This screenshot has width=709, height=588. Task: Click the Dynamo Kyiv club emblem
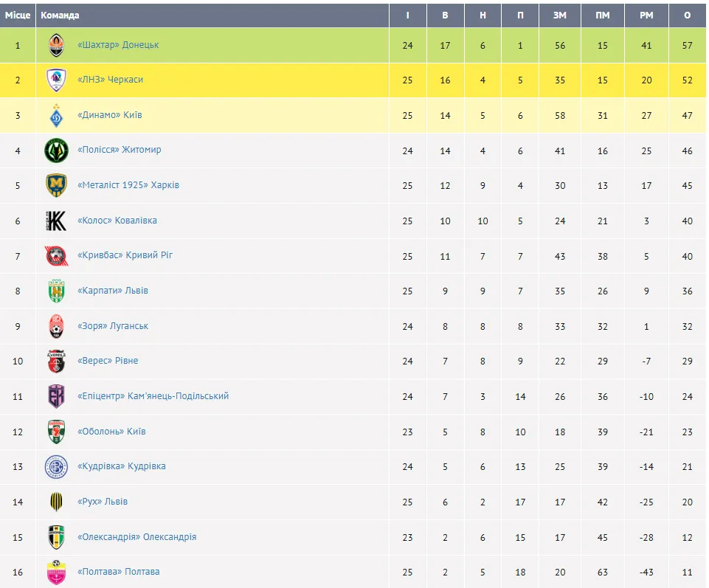(57, 116)
